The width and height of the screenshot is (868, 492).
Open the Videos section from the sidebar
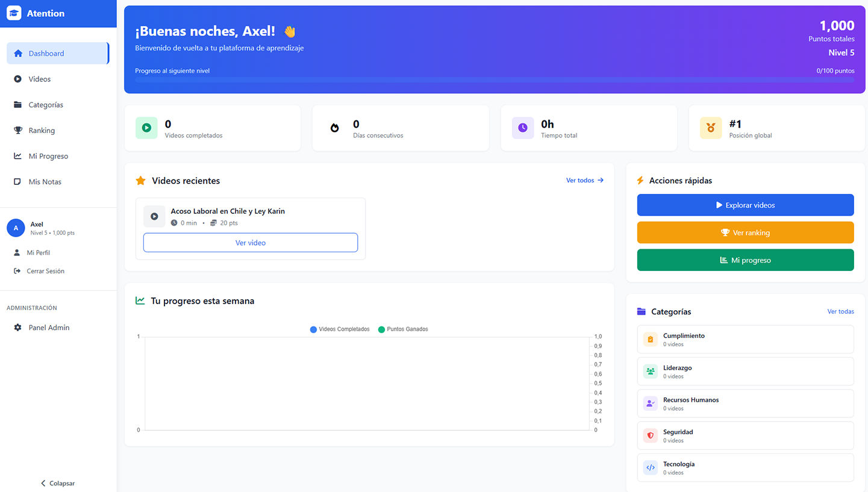pyautogui.click(x=39, y=79)
